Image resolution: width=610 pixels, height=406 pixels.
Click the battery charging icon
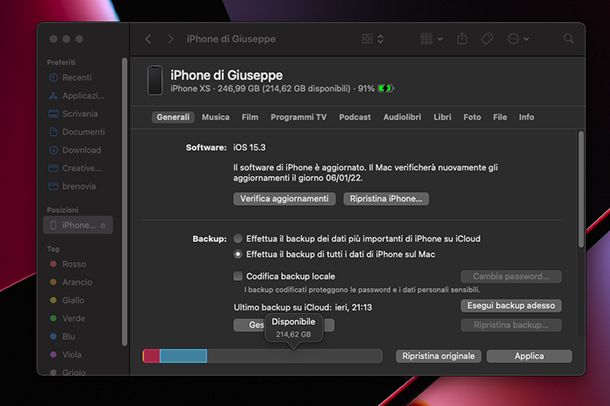pyautogui.click(x=386, y=89)
